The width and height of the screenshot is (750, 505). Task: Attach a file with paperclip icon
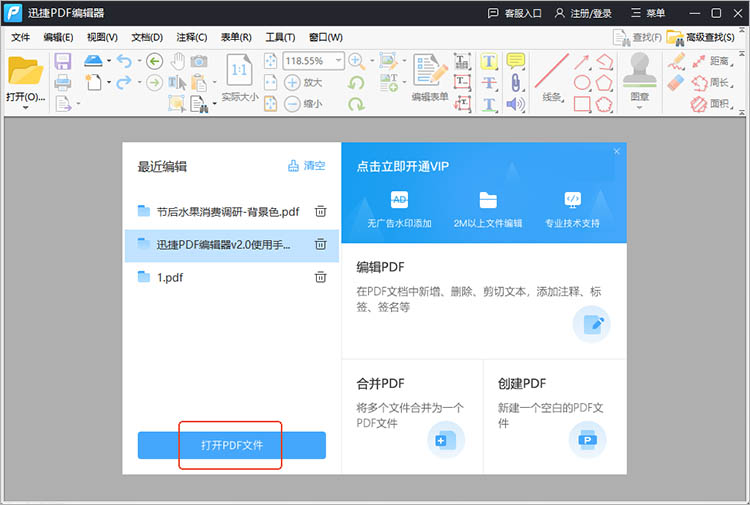pyautogui.click(x=515, y=83)
